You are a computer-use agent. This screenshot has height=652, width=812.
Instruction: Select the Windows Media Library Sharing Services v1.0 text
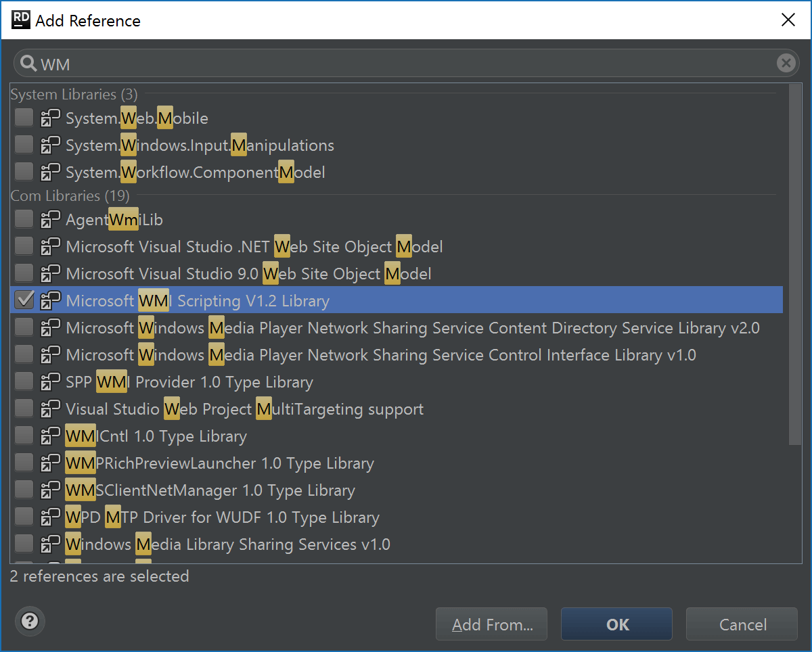click(x=228, y=544)
